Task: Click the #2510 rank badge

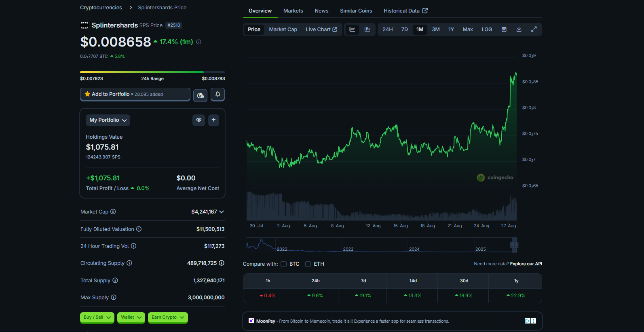Action: [174, 25]
